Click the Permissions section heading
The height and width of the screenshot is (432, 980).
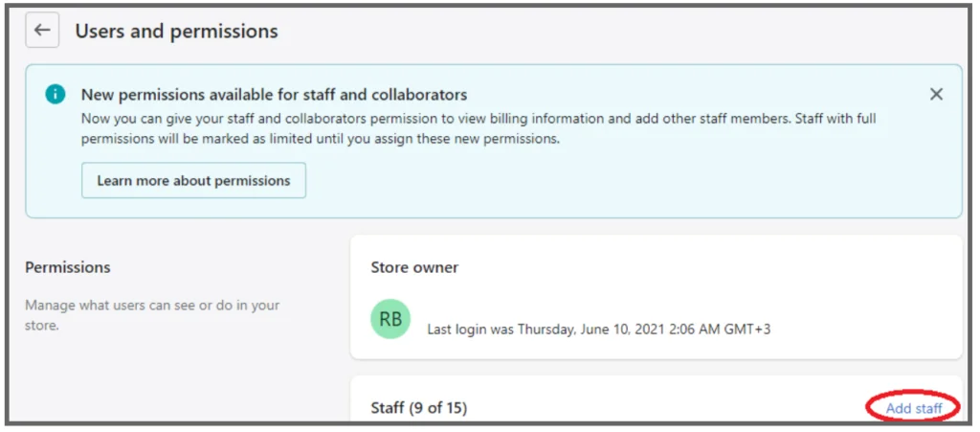tap(68, 267)
